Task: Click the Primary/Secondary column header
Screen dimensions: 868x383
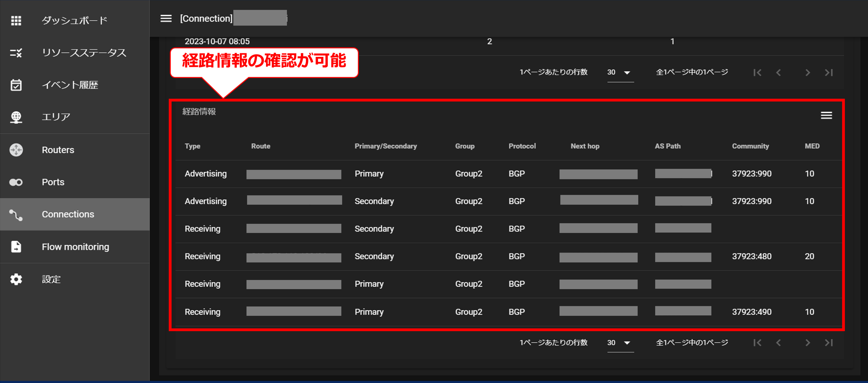Action: (x=385, y=146)
